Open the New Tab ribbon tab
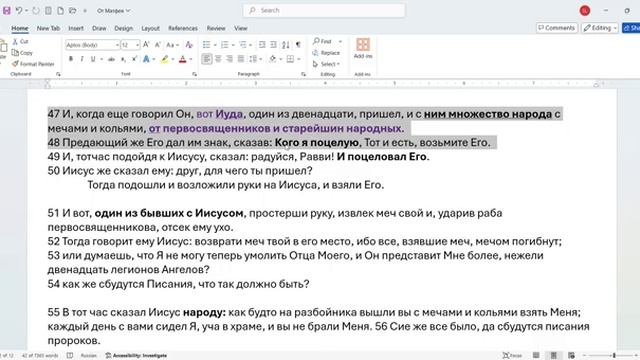Viewport: 640px width, 360px height. coord(48,28)
